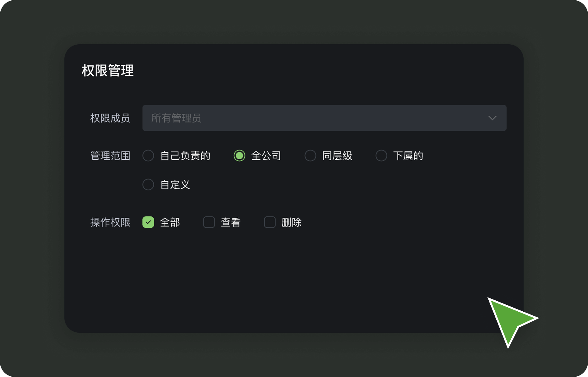Click the 权限管理 dialog title

pyautogui.click(x=108, y=70)
